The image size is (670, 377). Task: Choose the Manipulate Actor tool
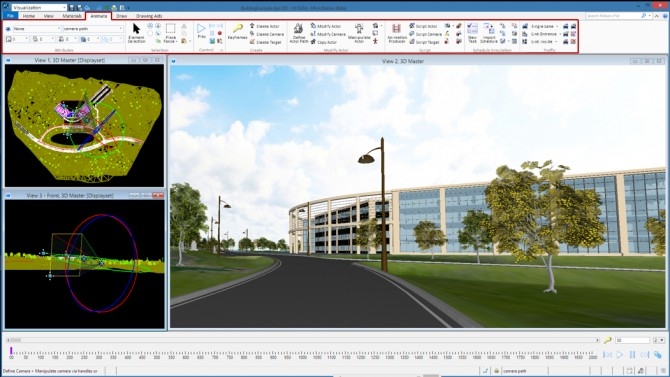(x=359, y=33)
